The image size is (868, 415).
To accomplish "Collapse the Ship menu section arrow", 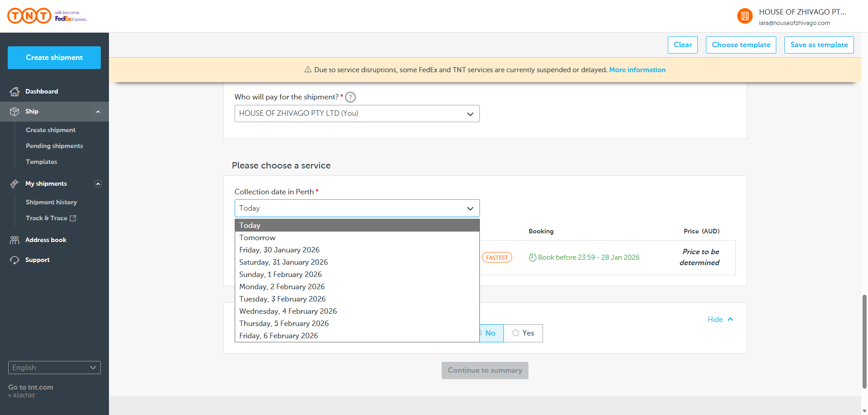I will click(x=98, y=112).
